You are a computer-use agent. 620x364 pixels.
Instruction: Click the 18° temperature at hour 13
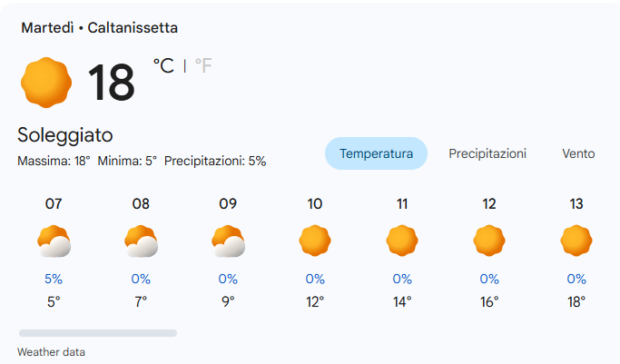pyautogui.click(x=576, y=301)
